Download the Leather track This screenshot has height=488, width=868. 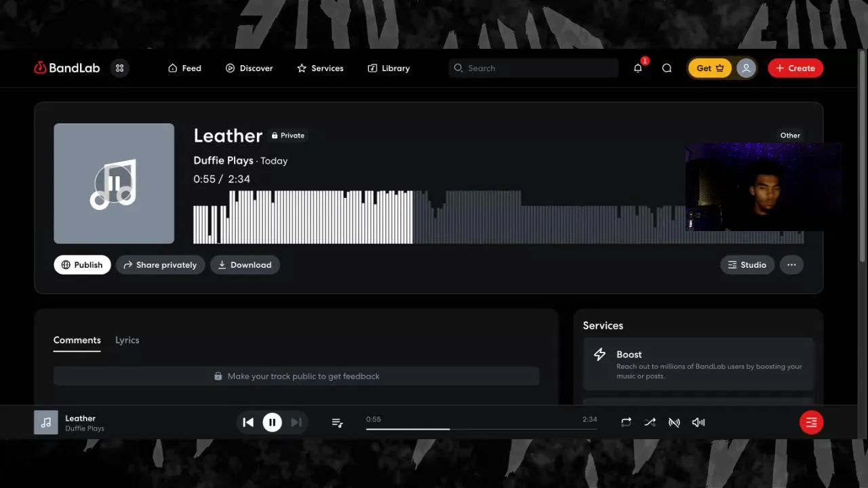245,264
